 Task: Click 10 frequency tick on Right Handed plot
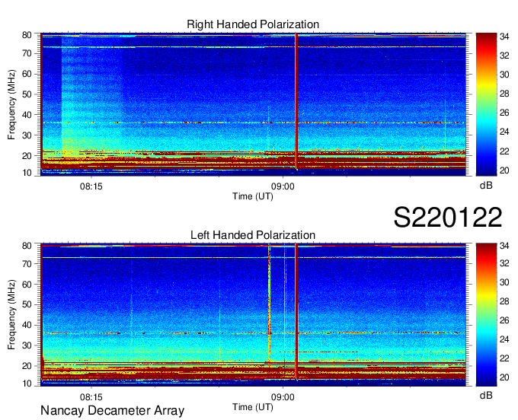pos(27,173)
